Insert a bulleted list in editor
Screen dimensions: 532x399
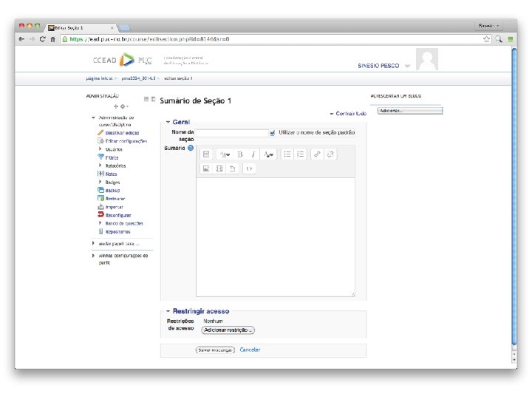pos(287,154)
